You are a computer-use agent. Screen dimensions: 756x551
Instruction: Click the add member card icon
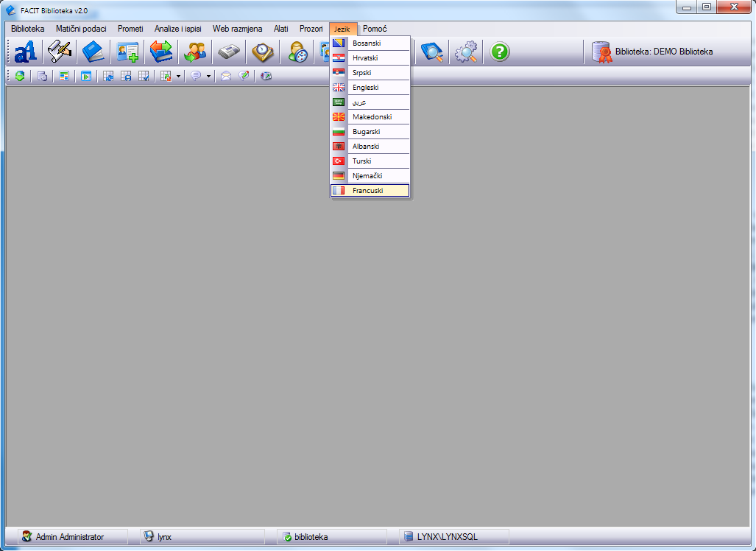(x=127, y=52)
